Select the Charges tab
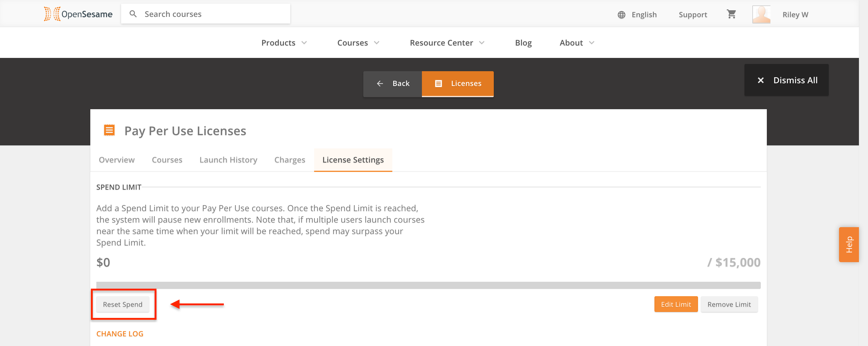Image resolution: width=868 pixels, height=346 pixels. [x=289, y=160]
